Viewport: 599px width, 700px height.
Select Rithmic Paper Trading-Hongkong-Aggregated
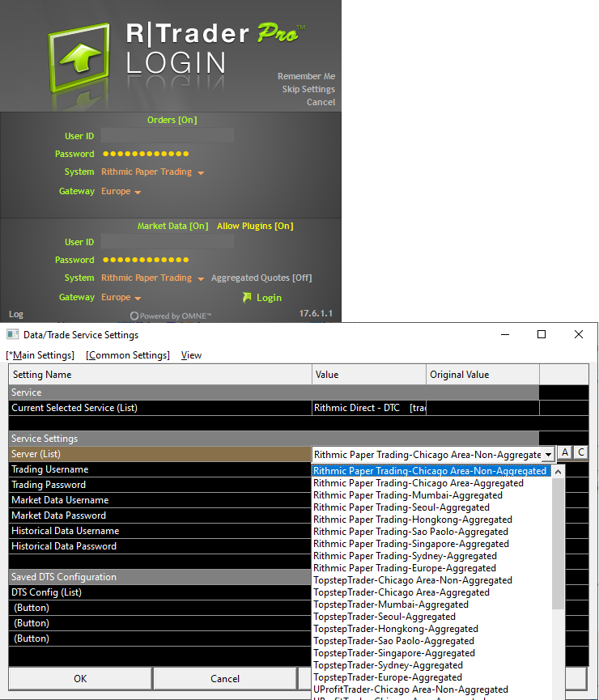pyautogui.click(x=431, y=520)
